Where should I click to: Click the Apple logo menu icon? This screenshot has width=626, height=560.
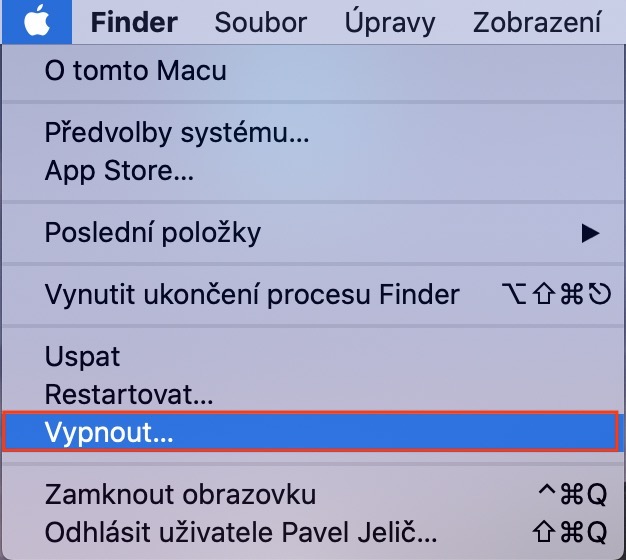(x=36, y=20)
